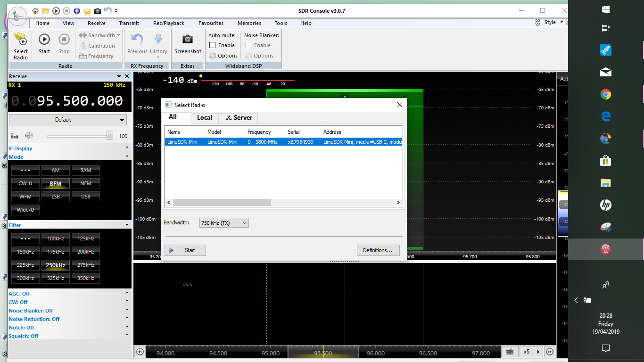644x362 pixels.
Task: Open the Bandwidth dropdown in Radio ribbon group
Action: (99, 35)
